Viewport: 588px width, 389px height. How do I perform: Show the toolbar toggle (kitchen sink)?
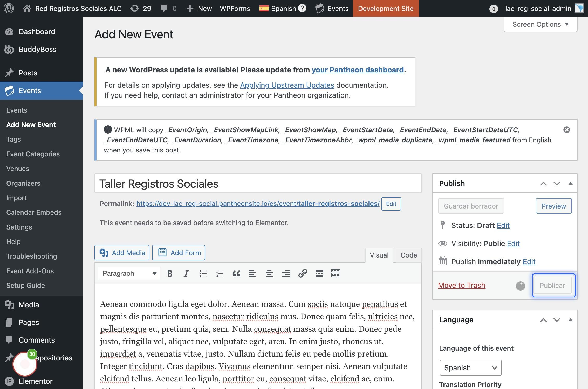coord(336,273)
